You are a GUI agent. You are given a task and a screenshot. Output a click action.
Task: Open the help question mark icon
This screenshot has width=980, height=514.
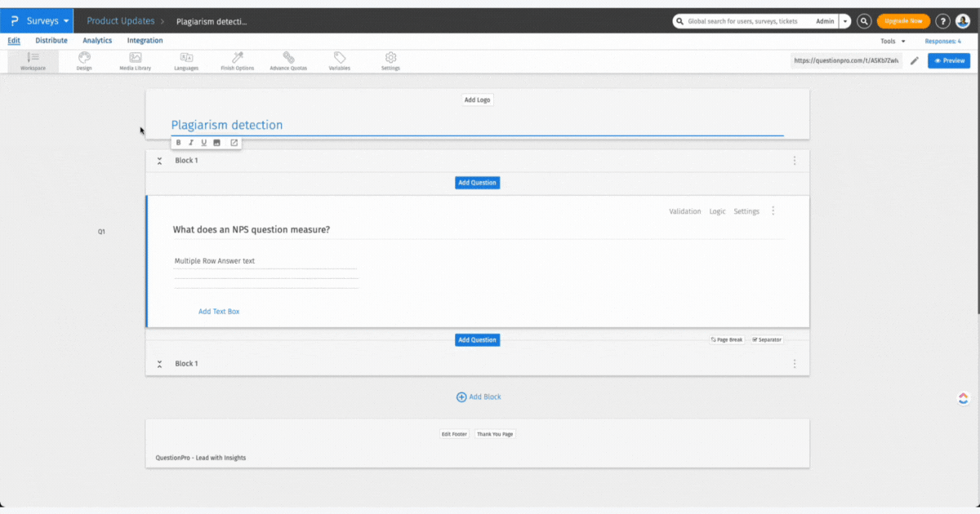tap(942, 21)
